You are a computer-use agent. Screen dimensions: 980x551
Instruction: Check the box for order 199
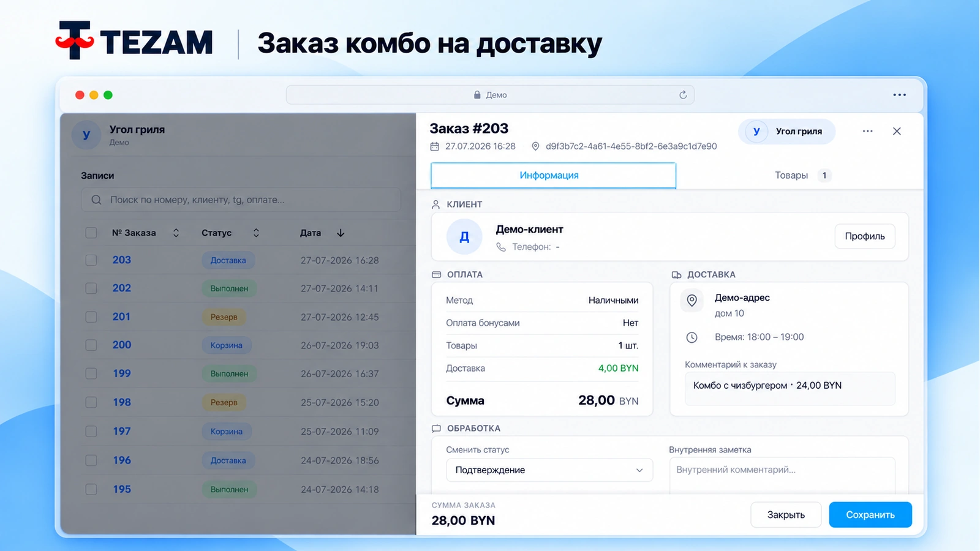pos(91,373)
